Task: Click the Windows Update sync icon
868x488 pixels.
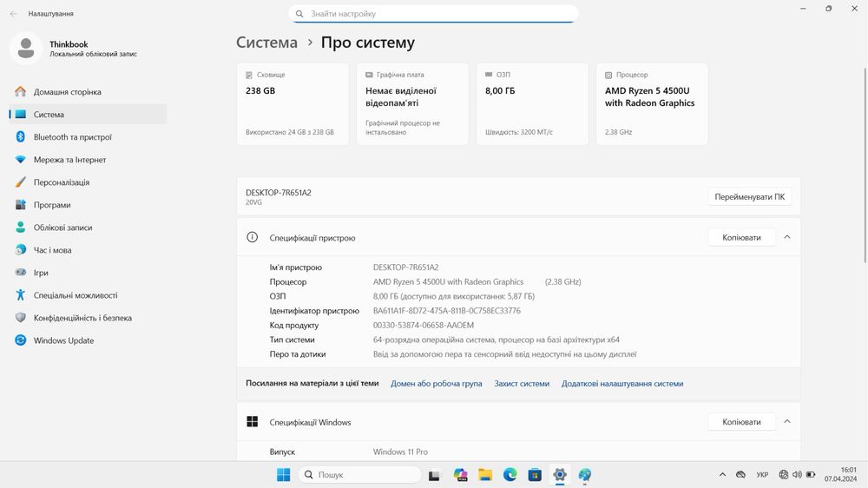Action: click(21, 340)
